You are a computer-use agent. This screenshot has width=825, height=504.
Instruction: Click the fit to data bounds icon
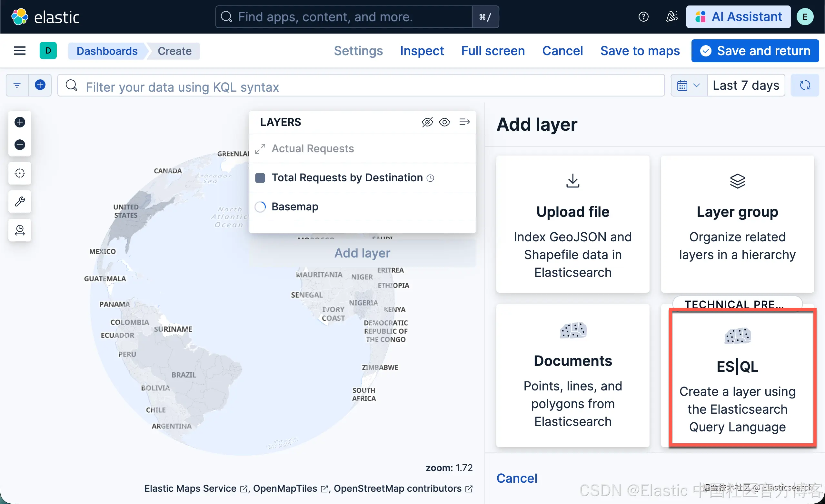pyautogui.click(x=20, y=173)
